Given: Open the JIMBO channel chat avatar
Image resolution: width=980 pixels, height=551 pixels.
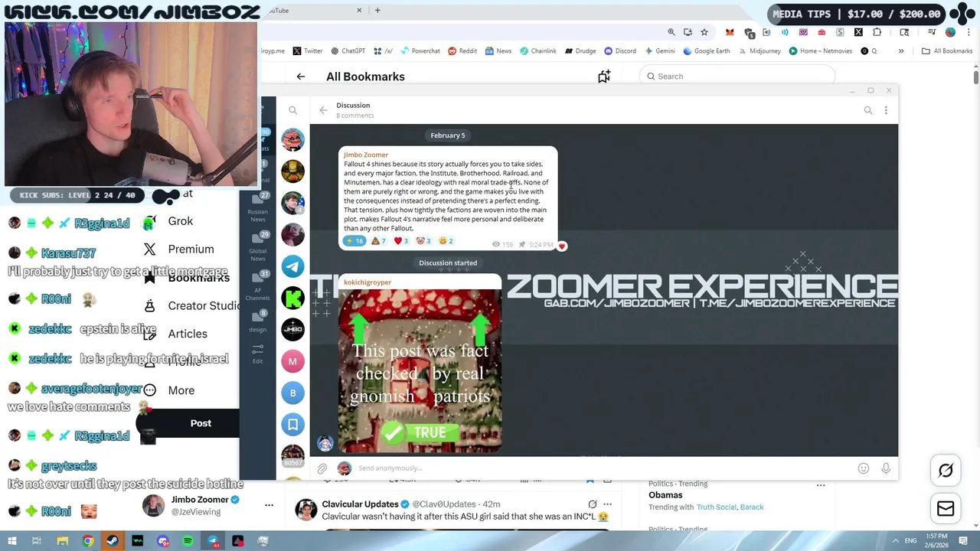Looking at the screenshot, I should (292, 329).
